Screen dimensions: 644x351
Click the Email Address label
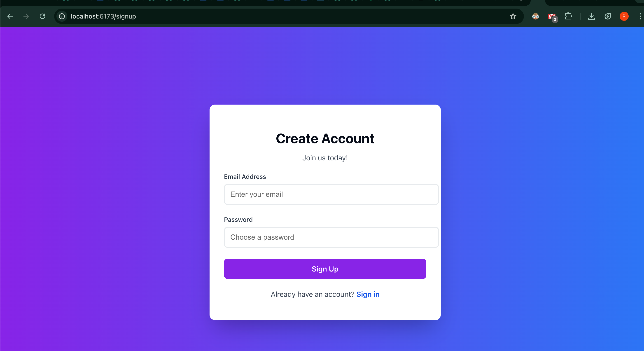pos(245,177)
